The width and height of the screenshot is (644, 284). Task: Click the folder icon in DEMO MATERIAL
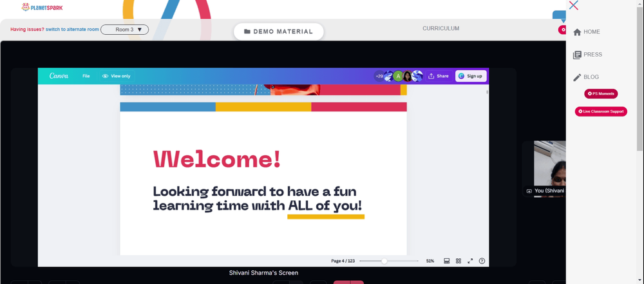point(247,32)
